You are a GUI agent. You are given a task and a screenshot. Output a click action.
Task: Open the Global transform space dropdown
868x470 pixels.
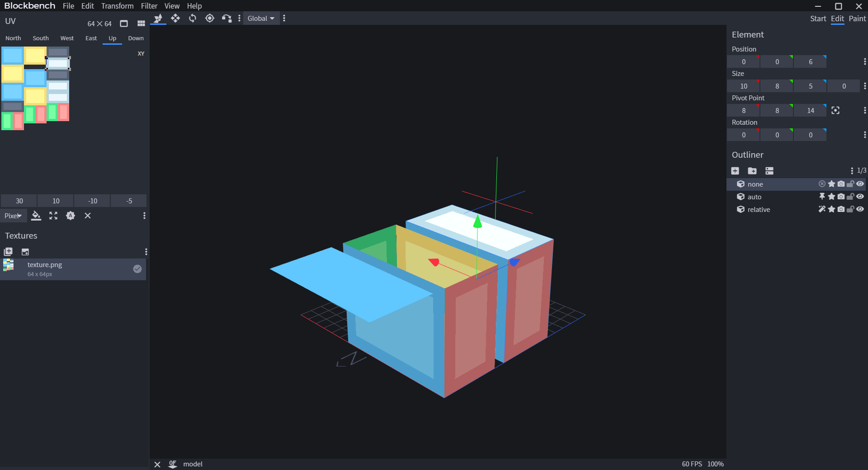point(260,18)
